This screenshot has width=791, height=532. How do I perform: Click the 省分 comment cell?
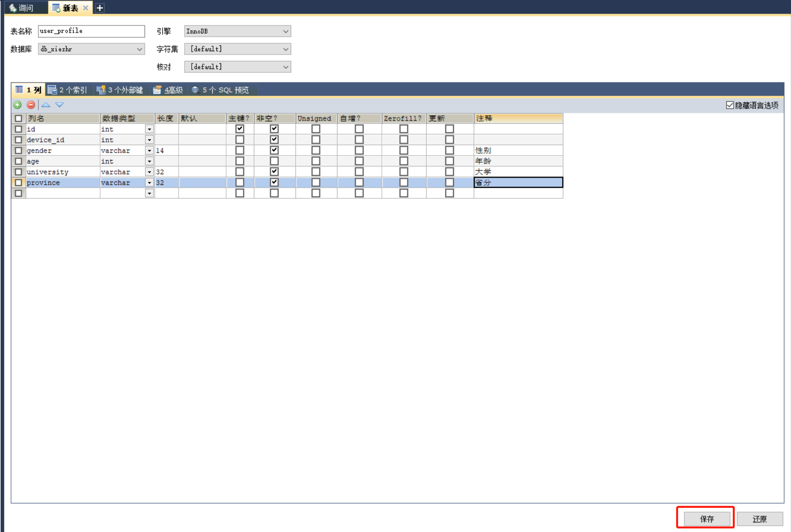tap(518, 183)
